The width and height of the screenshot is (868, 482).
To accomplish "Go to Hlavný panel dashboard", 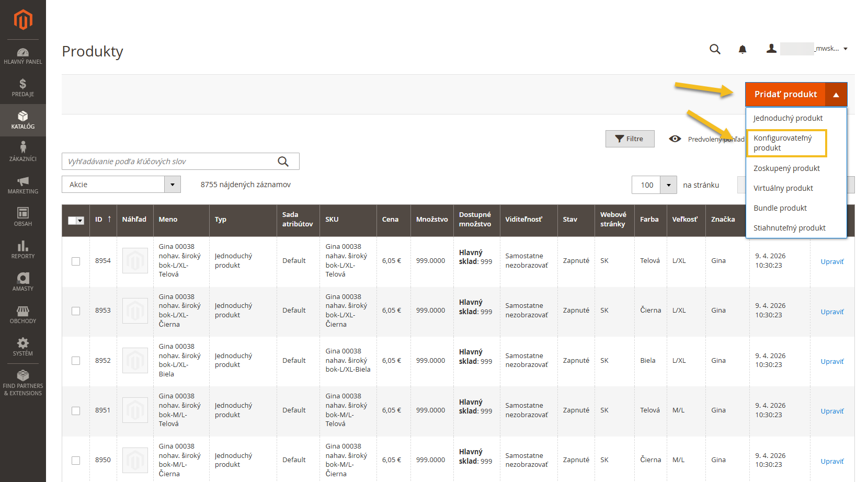I will click(x=23, y=55).
